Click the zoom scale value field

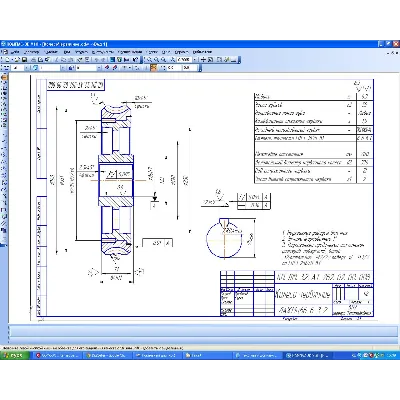point(184,60)
